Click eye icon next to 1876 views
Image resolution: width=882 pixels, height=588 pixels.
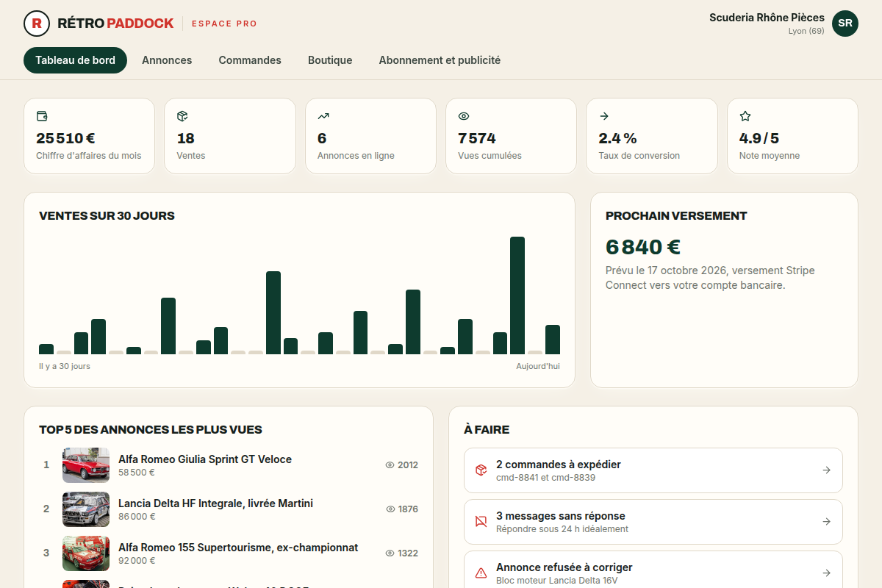390,509
